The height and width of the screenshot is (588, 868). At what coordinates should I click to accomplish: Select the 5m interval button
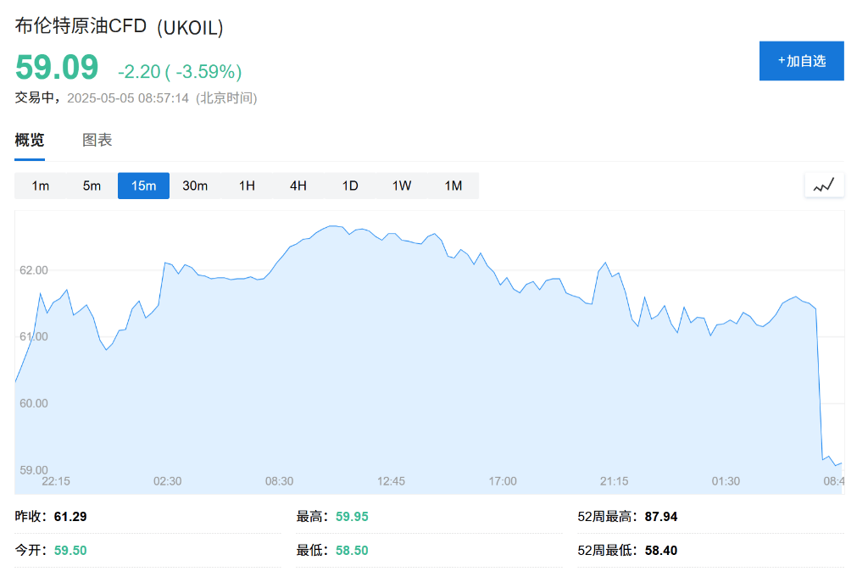(x=92, y=185)
